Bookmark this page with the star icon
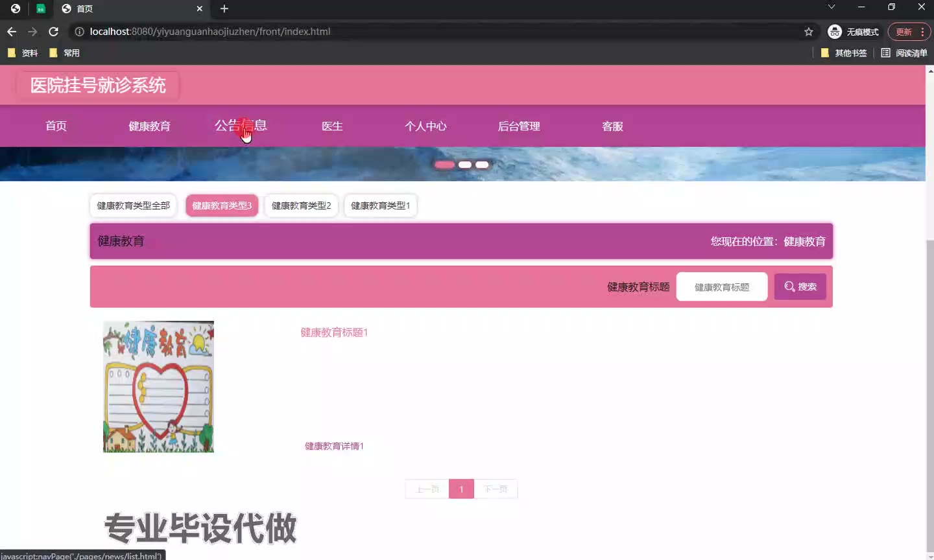The height and width of the screenshot is (560, 934). (x=808, y=31)
